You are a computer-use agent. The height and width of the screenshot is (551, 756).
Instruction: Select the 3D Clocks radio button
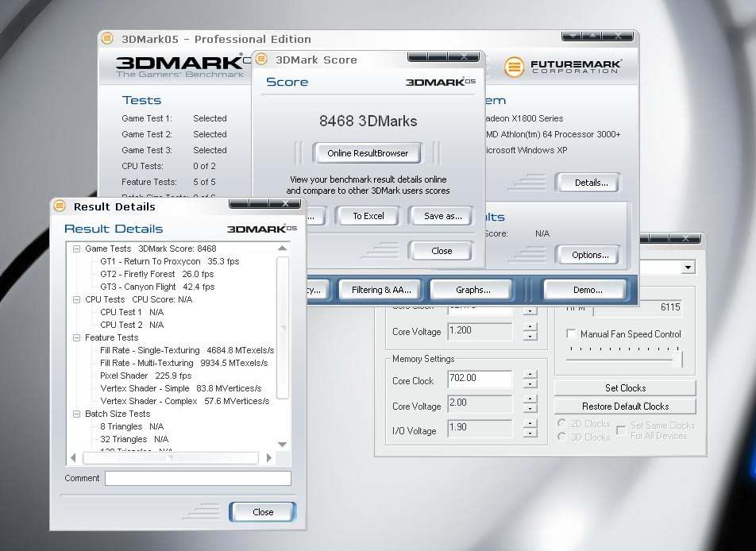coord(561,437)
